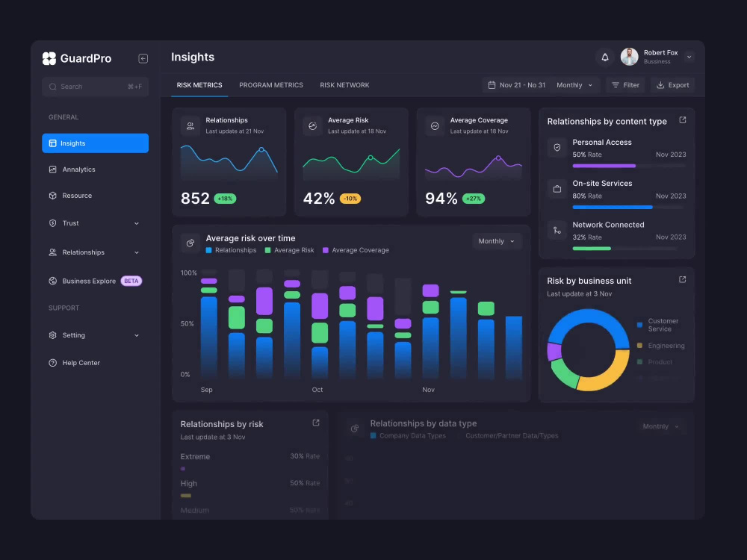Click the Average Risk card icon

click(x=312, y=126)
